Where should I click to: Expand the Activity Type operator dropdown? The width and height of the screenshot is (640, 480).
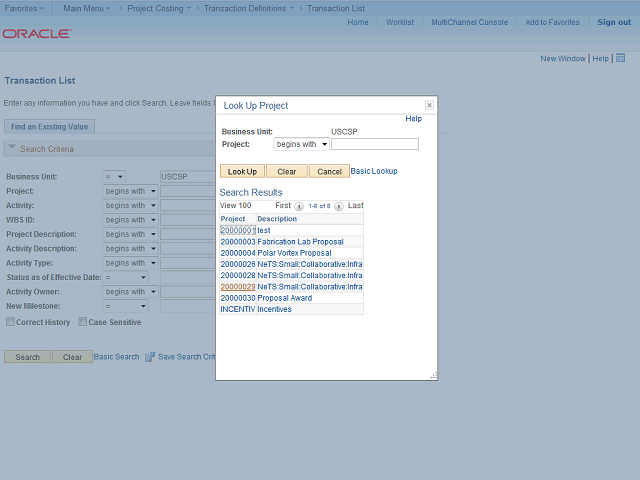(130, 263)
